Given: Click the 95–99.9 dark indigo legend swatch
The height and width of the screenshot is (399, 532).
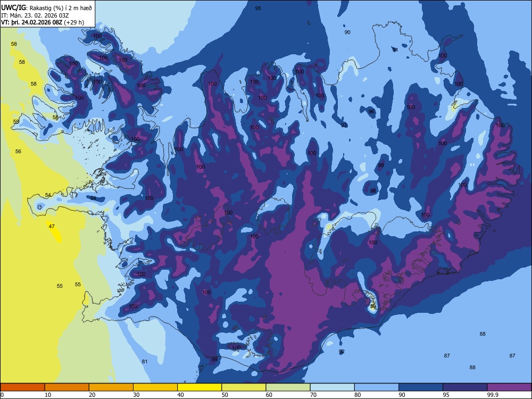Looking at the screenshot, I should tap(465, 387).
